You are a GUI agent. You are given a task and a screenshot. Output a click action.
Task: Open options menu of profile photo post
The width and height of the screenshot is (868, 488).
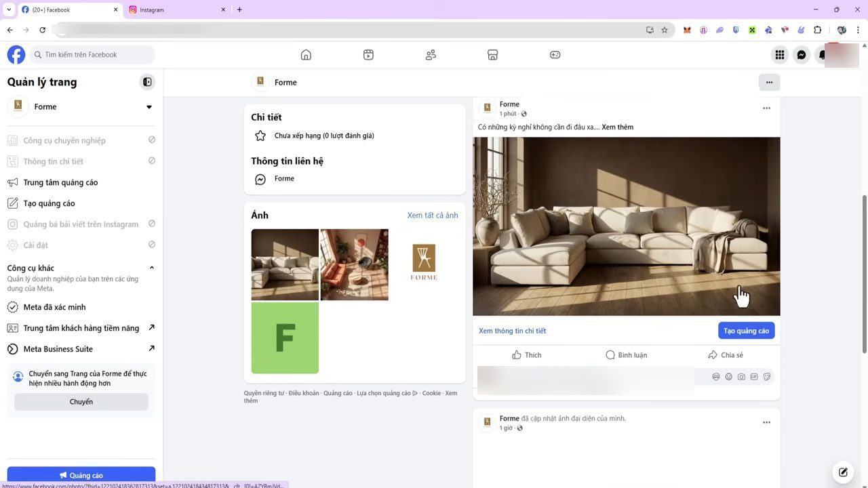point(766,423)
